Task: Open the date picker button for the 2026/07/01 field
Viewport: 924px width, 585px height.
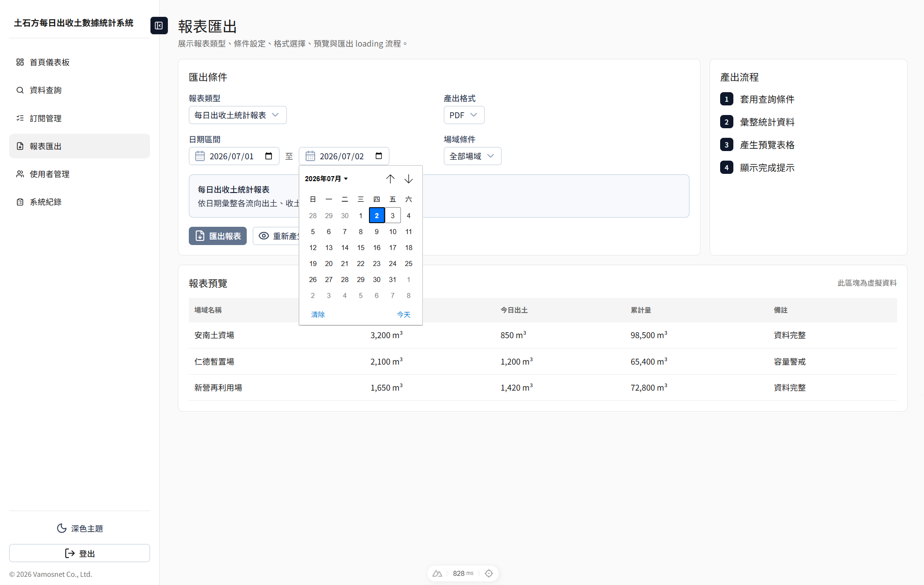Action: (269, 156)
